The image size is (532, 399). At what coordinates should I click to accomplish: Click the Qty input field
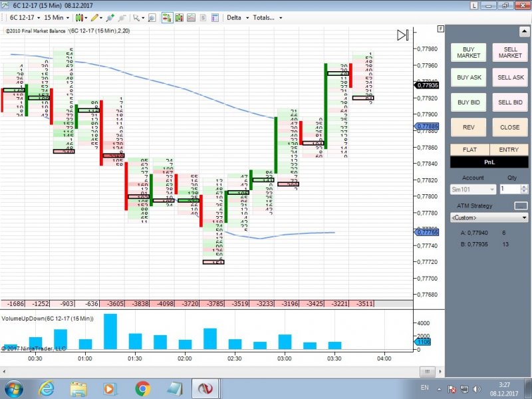tap(510, 189)
